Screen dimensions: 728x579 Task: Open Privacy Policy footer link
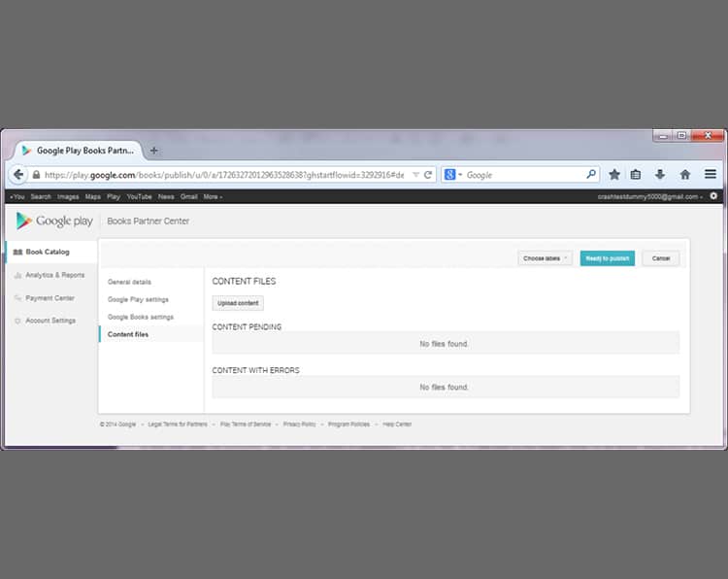tap(300, 425)
